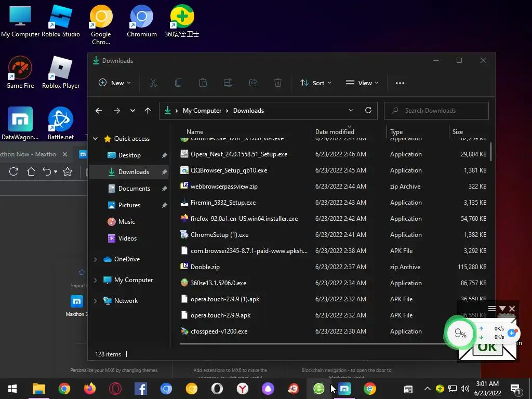Click the Rename toolbar icon
The height and width of the screenshot is (399, 532).
[228, 83]
